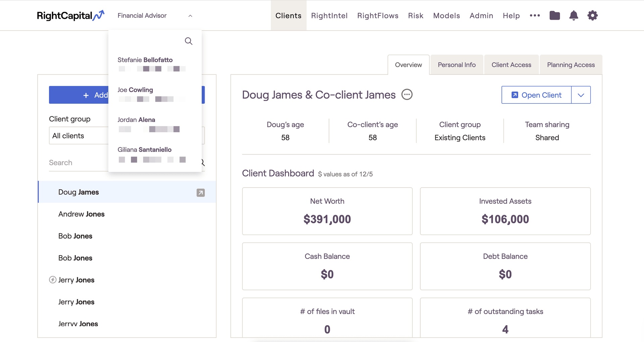Switch to the Personal Info tab

point(457,65)
